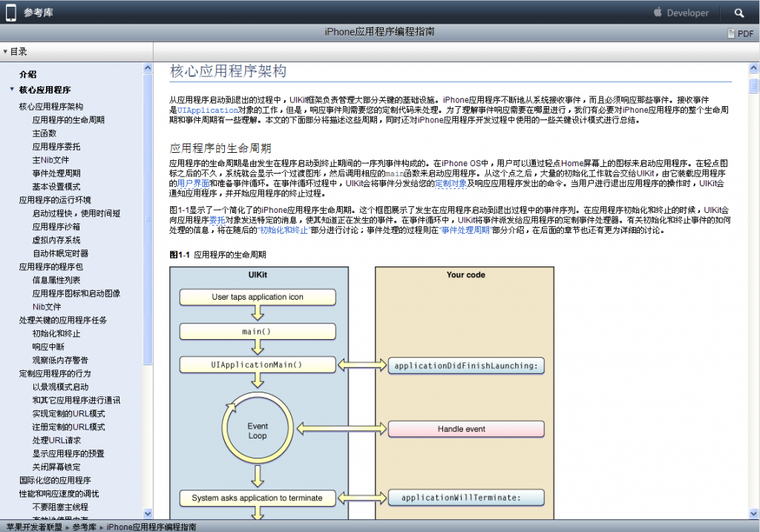The height and width of the screenshot is (532, 760).
Task: Select 关闭屏幕锁定 entry
Action: coord(56,467)
